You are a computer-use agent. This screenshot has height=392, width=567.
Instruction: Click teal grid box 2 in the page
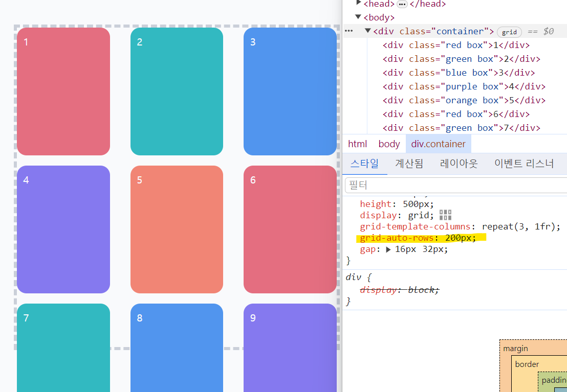click(x=177, y=91)
